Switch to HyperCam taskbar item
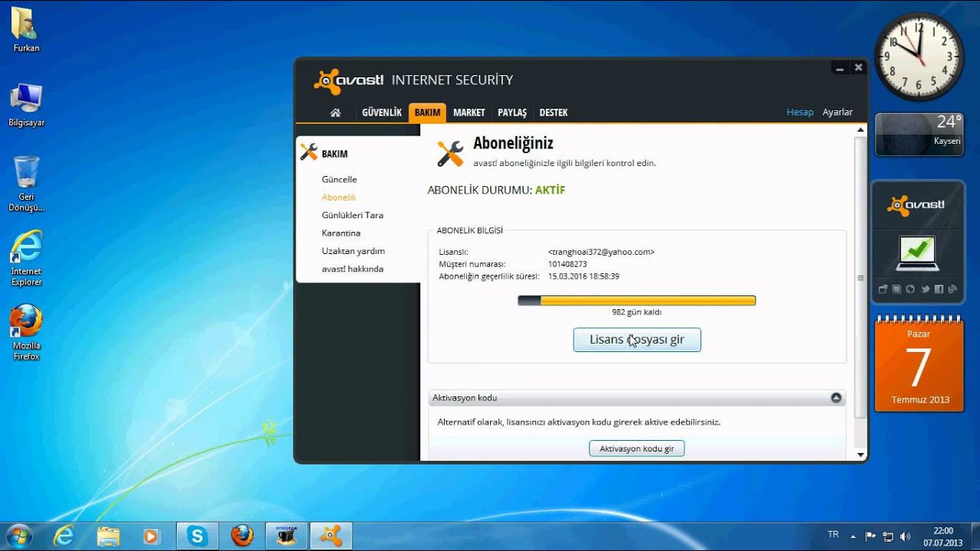 286,536
